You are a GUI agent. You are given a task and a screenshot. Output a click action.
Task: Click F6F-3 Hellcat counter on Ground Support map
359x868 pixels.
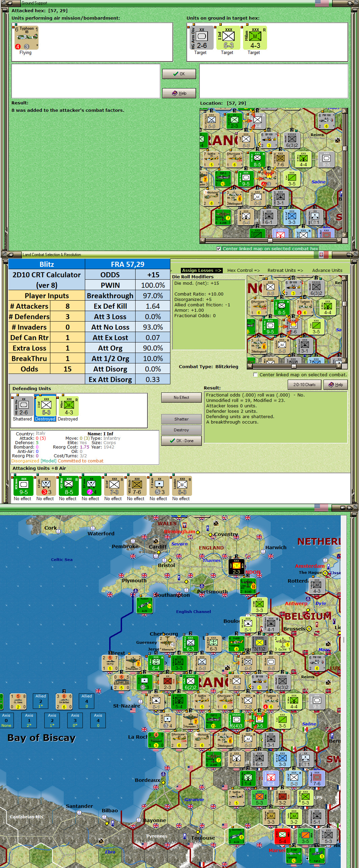coord(222,179)
